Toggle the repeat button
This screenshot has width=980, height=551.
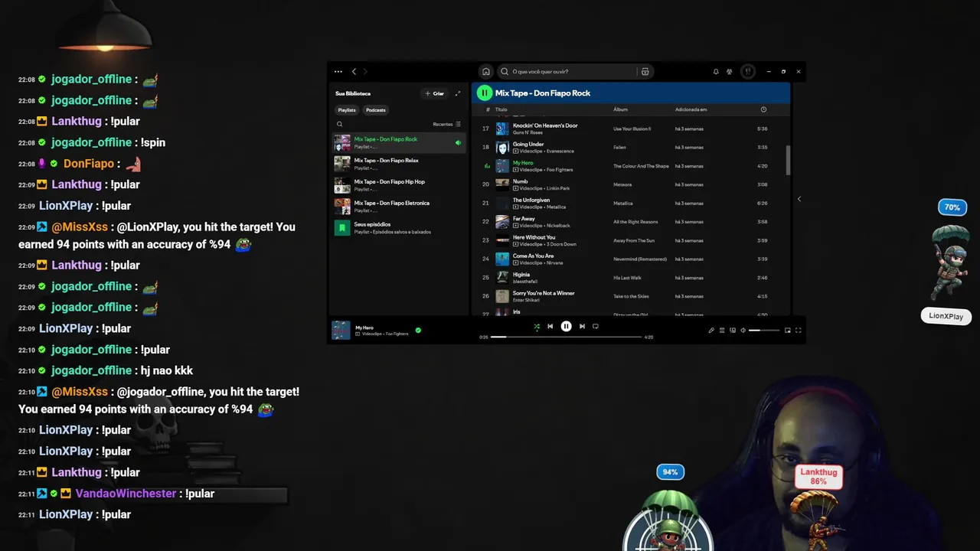click(596, 326)
